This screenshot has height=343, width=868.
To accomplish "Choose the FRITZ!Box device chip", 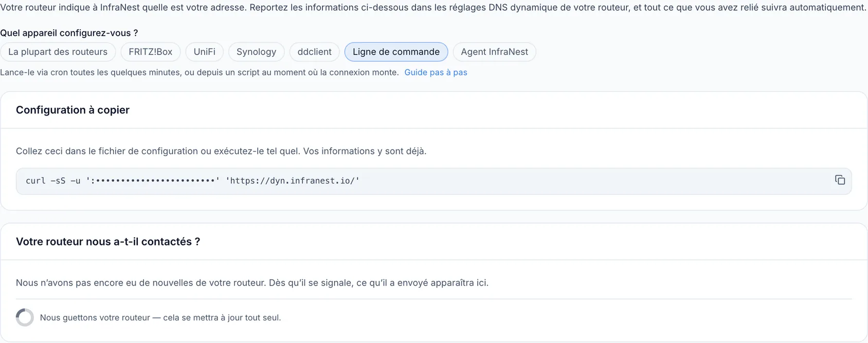I will click(x=151, y=52).
